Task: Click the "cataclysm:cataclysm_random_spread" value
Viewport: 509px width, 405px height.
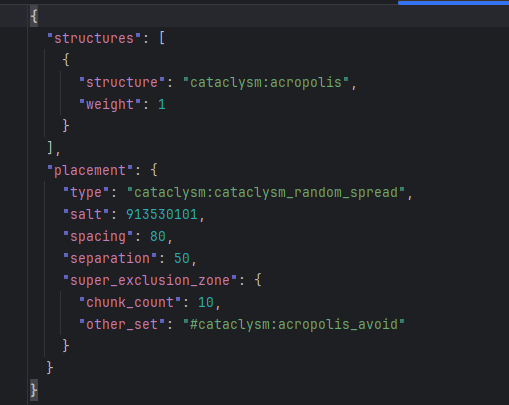Action: 266,192
